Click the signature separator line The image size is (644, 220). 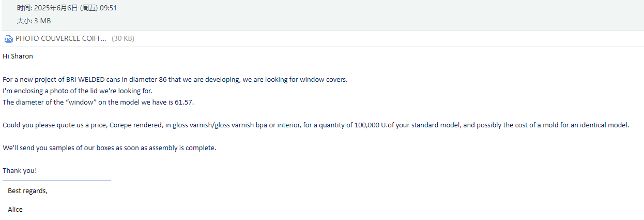coord(57,180)
